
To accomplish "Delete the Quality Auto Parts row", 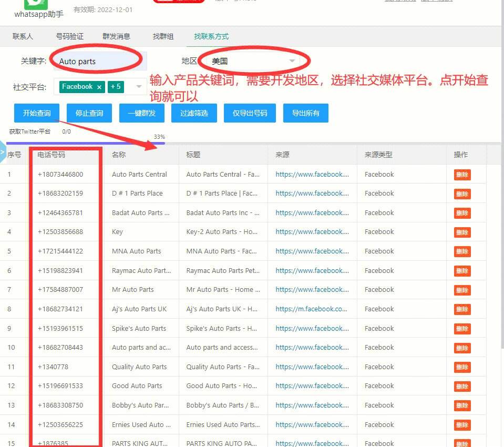I will pyautogui.click(x=462, y=367).
